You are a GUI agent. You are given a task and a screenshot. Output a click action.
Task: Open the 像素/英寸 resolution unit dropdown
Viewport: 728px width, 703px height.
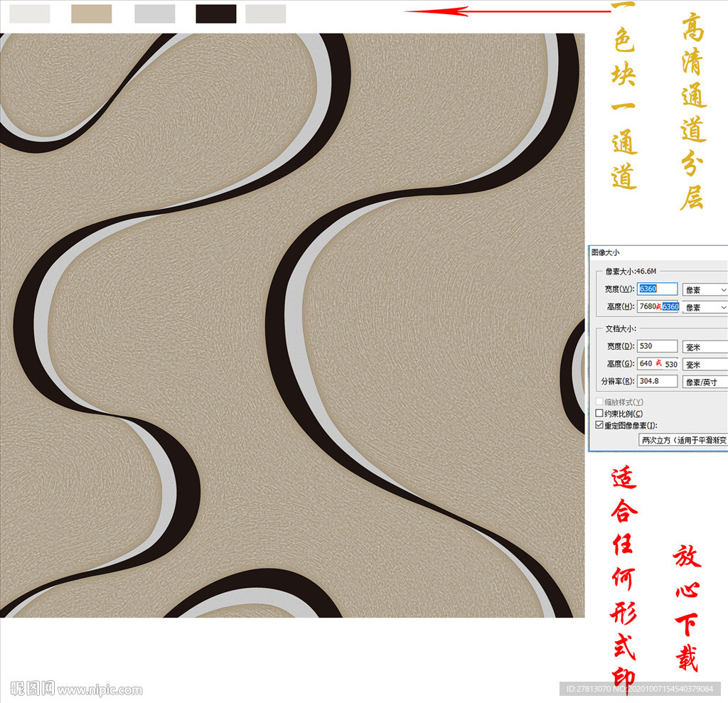(x=705, y=382)
